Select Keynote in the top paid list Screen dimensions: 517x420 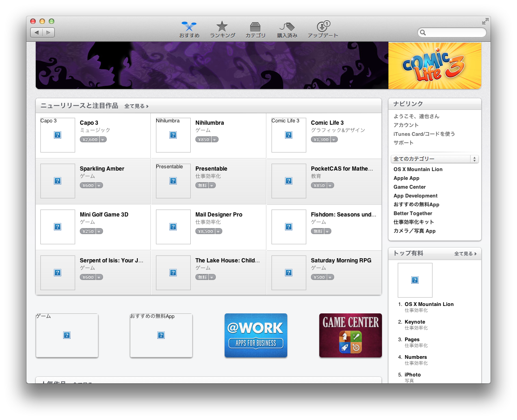[x=415, y=322]
